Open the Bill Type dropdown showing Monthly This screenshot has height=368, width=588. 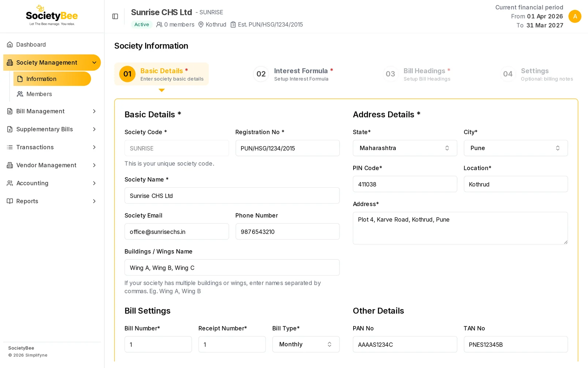click(x=306, y=344)
